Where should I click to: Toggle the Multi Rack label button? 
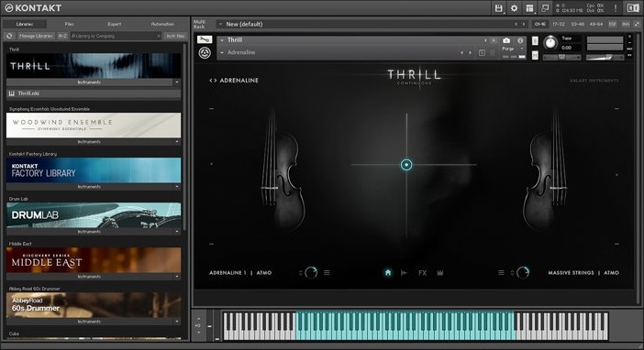coord(199,24)
